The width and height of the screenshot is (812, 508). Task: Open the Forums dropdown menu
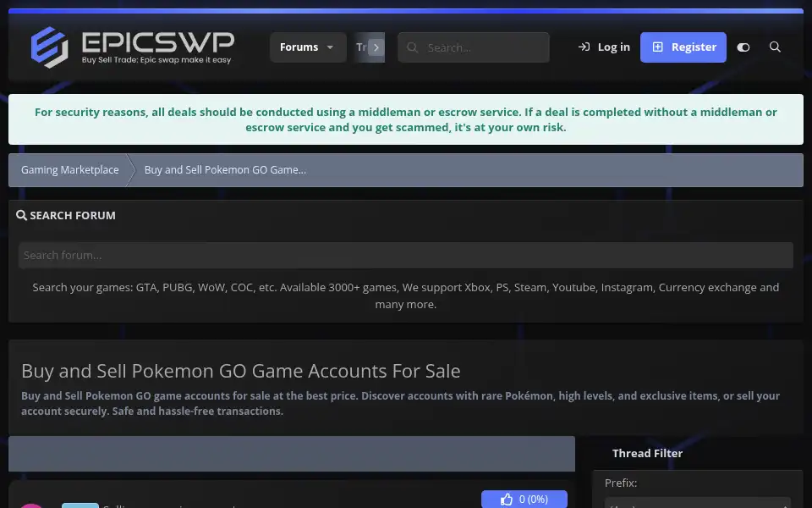click(x=308, y=47)
